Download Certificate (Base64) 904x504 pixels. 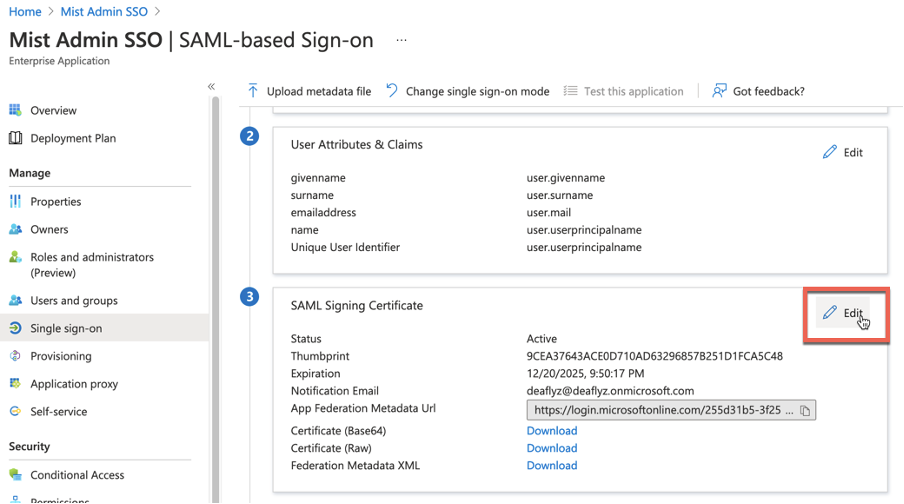(551, 431)
